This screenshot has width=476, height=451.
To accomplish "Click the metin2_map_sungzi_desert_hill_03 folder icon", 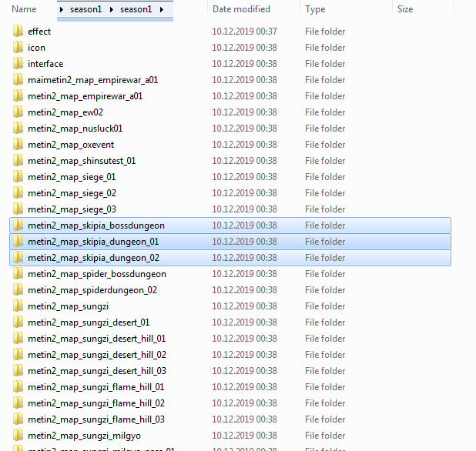I will 18,371.
